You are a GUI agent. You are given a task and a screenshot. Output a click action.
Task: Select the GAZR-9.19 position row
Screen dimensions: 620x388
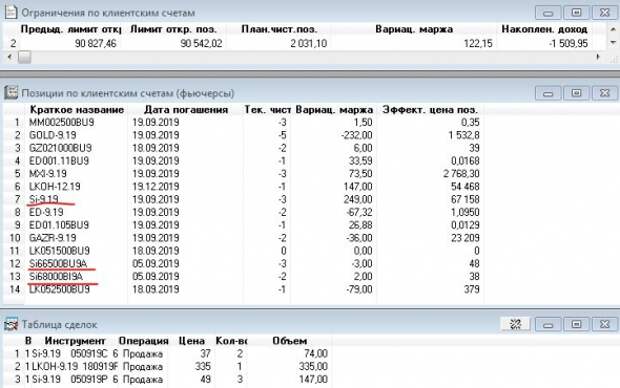pos(244,238)
